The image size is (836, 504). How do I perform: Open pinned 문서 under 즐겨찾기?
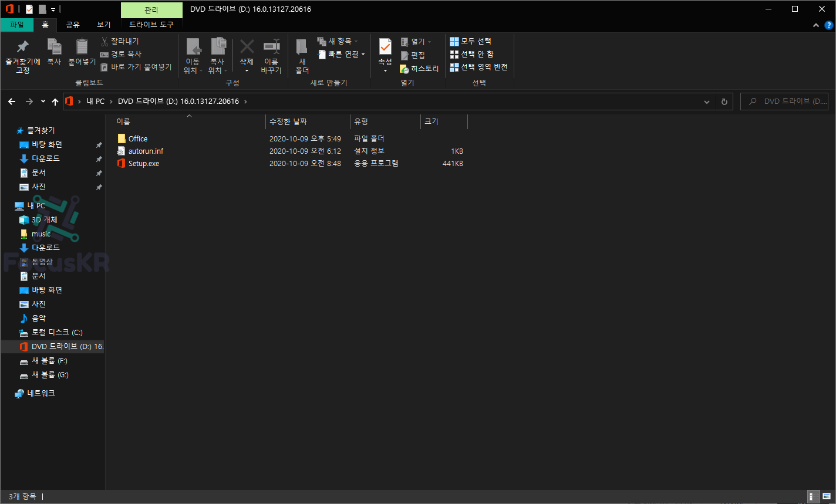point(32,172)
